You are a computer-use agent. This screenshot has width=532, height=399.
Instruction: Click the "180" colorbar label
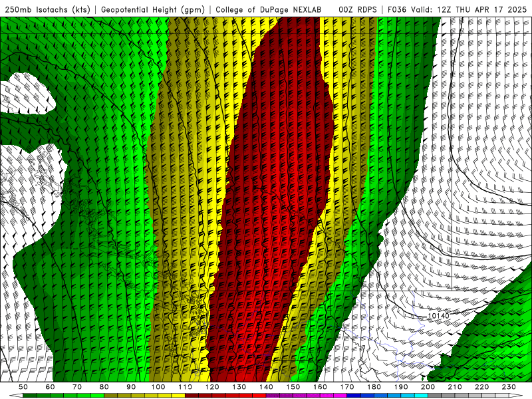pyautogui.click(x=374, y=387)
